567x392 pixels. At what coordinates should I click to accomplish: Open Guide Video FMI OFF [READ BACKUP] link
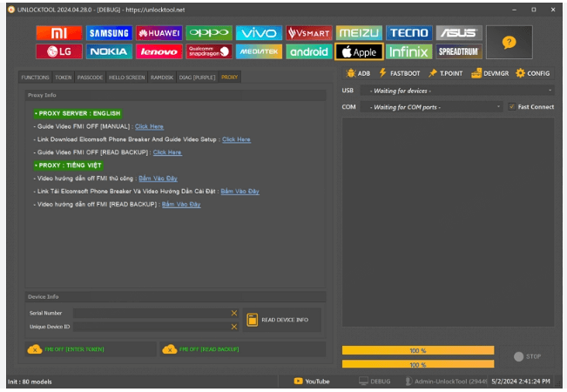point(167,152)
